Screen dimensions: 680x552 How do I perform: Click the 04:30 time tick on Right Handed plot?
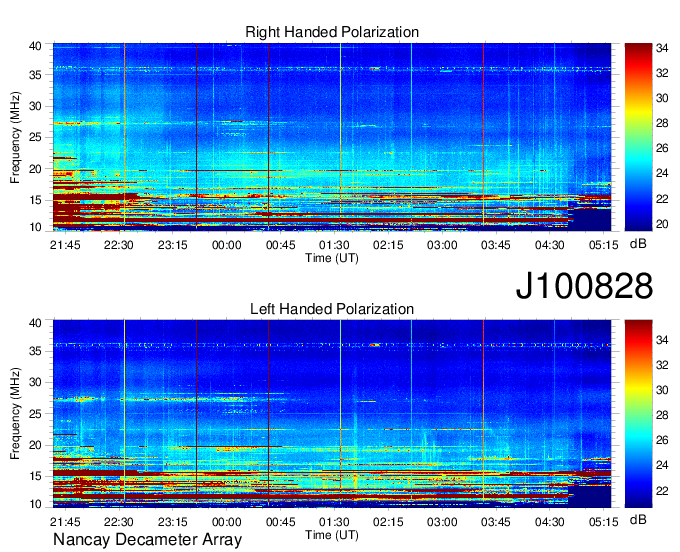[x=549, y=245]
